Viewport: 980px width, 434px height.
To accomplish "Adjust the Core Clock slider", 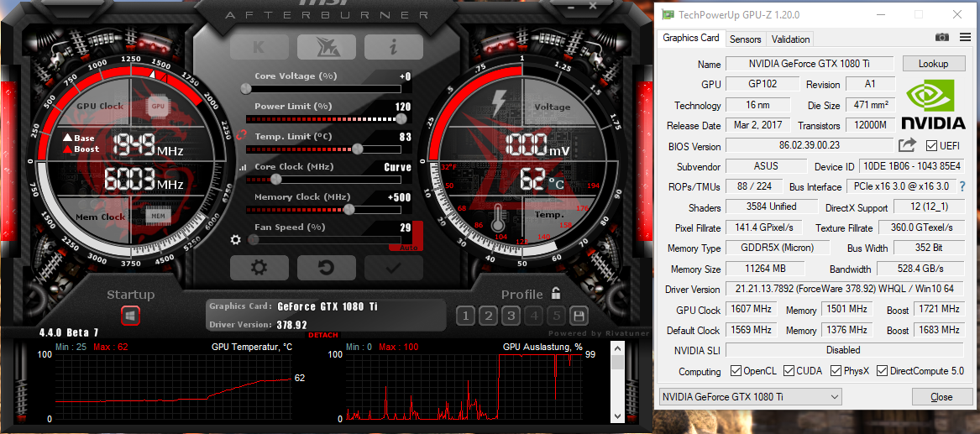I will 324,179.
